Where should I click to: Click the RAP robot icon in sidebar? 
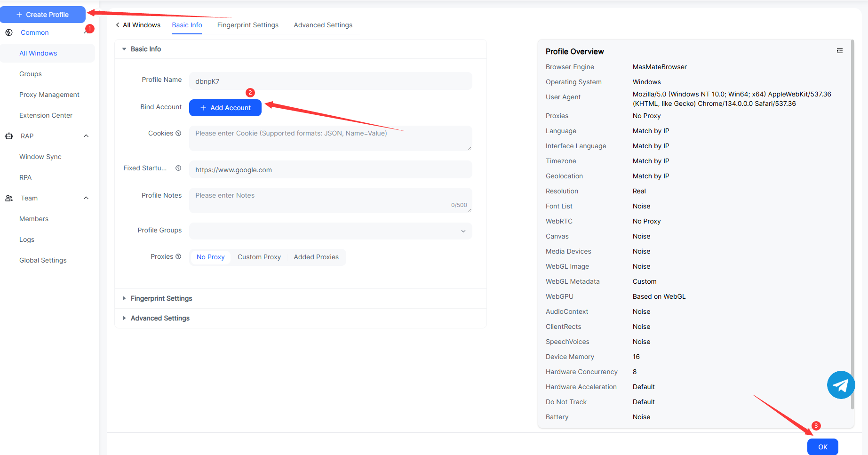(9, 136)
